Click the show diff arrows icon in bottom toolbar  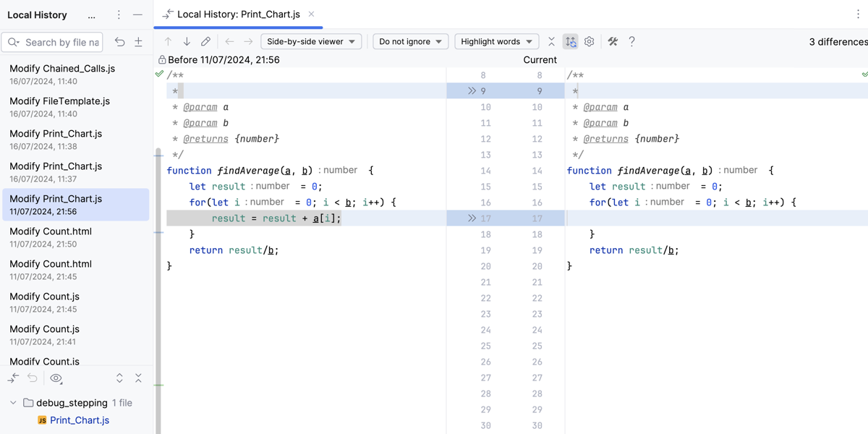point(14,378)
